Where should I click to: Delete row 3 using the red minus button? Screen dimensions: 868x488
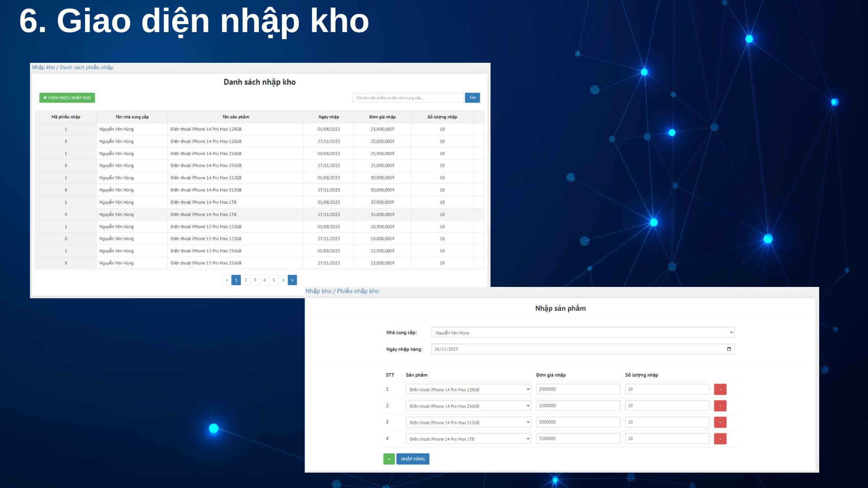[x=720, y=422]
